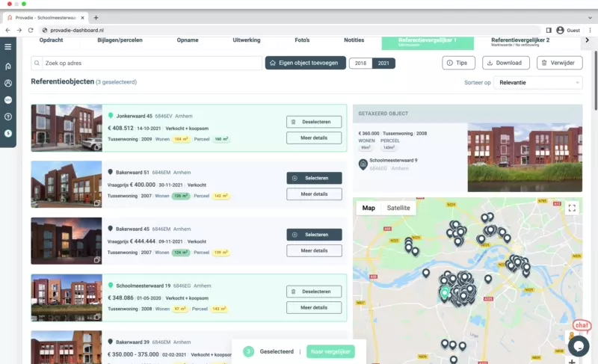
Task: Click Eigen object toevoegen button
Action: click(x=306, y=63)
